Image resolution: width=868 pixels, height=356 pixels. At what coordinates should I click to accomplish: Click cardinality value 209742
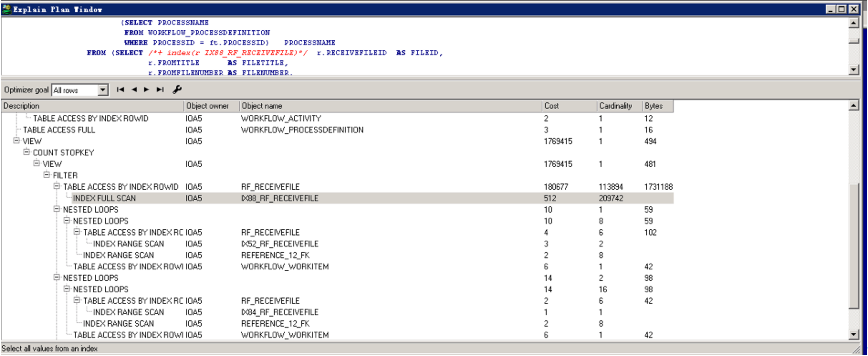click(611, 198)
